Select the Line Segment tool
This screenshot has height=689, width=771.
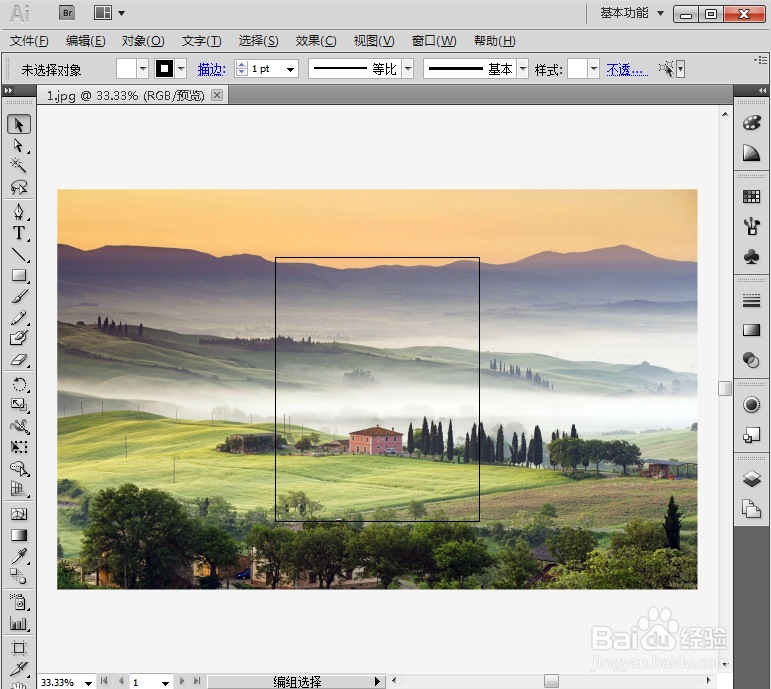pyautogui.click(x=19, y=254)
